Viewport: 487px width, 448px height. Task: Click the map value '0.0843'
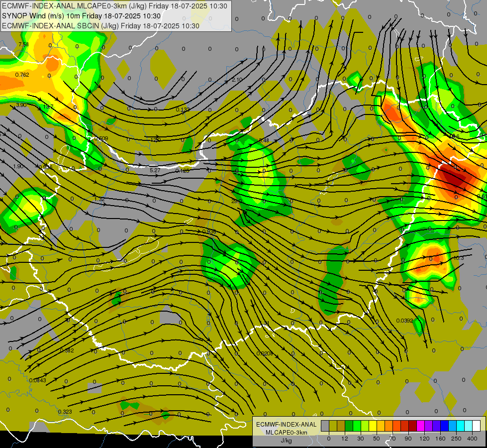point(38,380)
